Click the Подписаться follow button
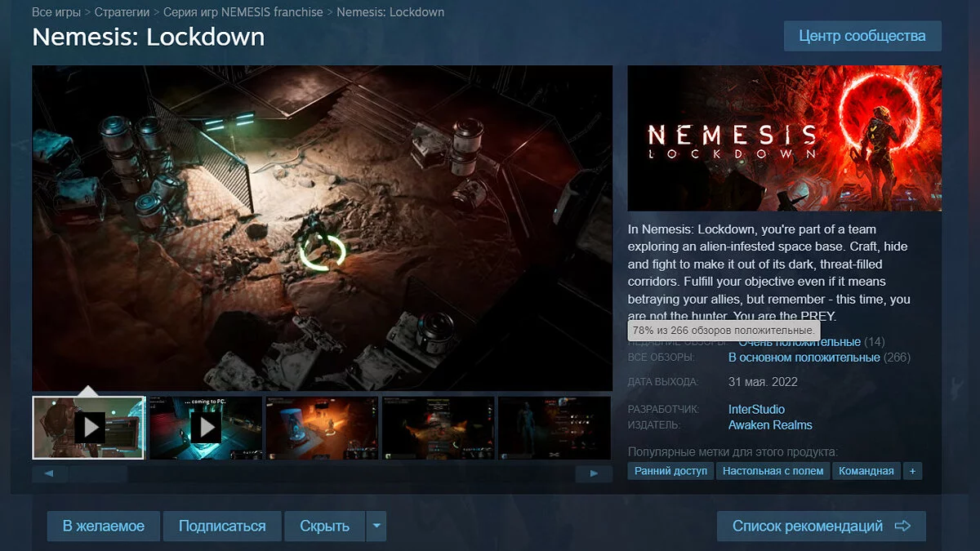Image resolution: width=980 pixels, height=551 pixels. click(x=222, y=527)
